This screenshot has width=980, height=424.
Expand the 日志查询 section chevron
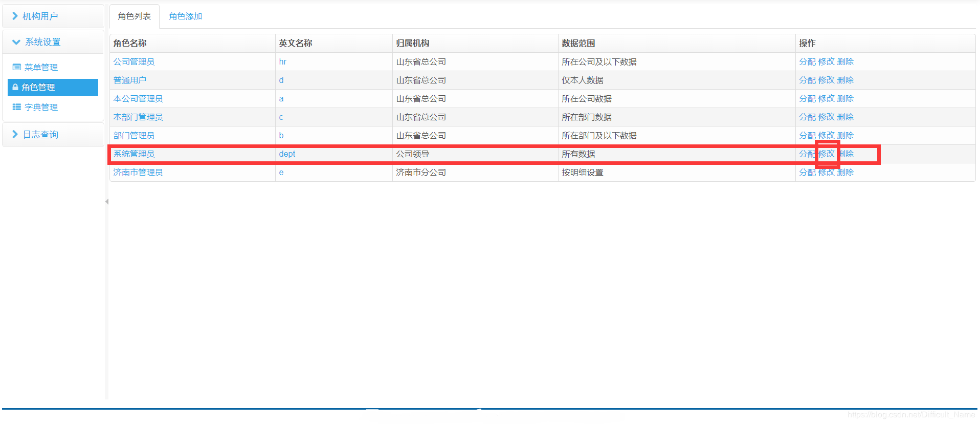(x=15, y=134)
